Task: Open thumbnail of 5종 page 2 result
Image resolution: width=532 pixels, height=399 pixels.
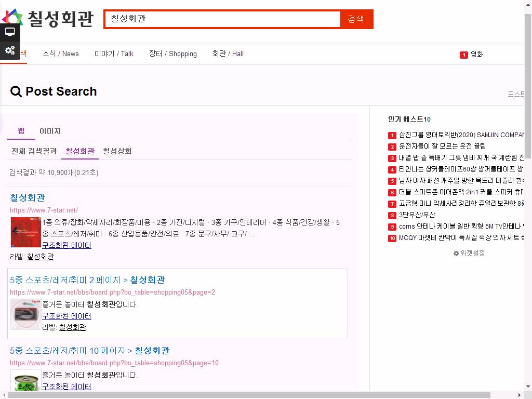Action: pos(25,314)
